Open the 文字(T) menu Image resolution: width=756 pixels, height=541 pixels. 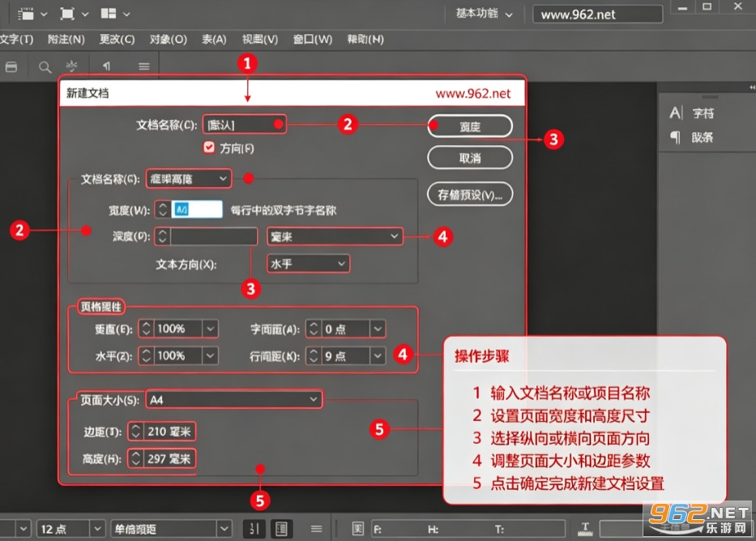(16, 40)
